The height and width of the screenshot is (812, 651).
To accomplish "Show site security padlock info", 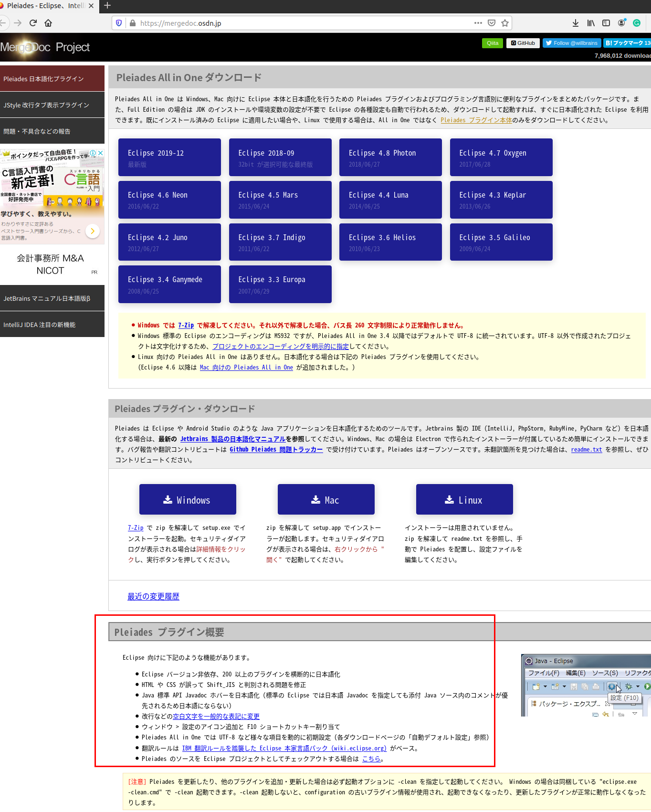I will (x=133, y=23).
